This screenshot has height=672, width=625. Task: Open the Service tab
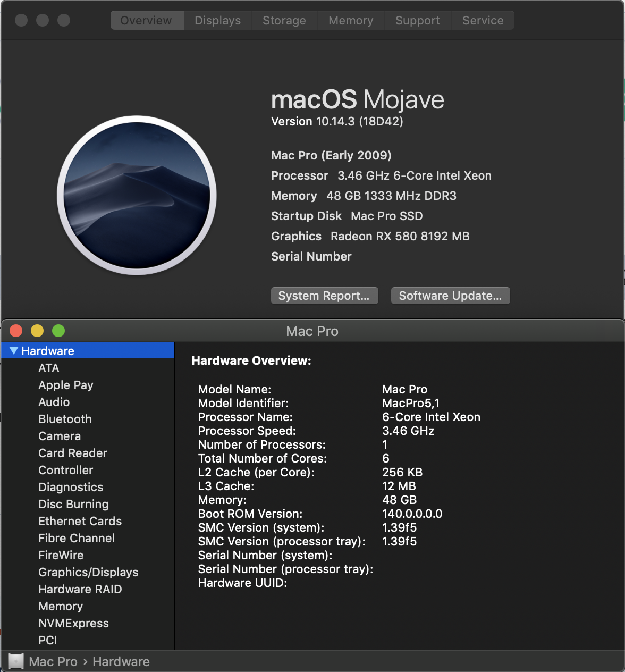483,20
